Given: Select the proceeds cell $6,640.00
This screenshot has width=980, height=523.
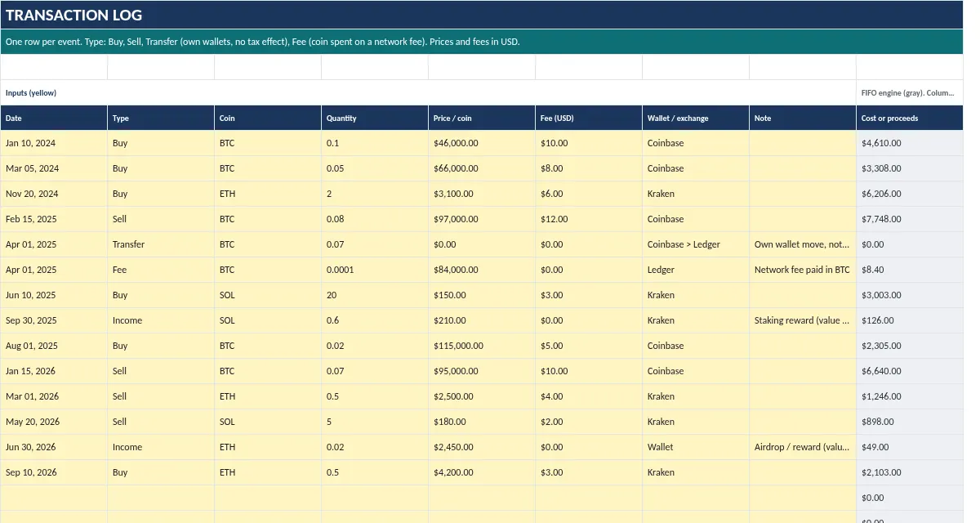Looking at the screenshot, I should tap(910, 371).
